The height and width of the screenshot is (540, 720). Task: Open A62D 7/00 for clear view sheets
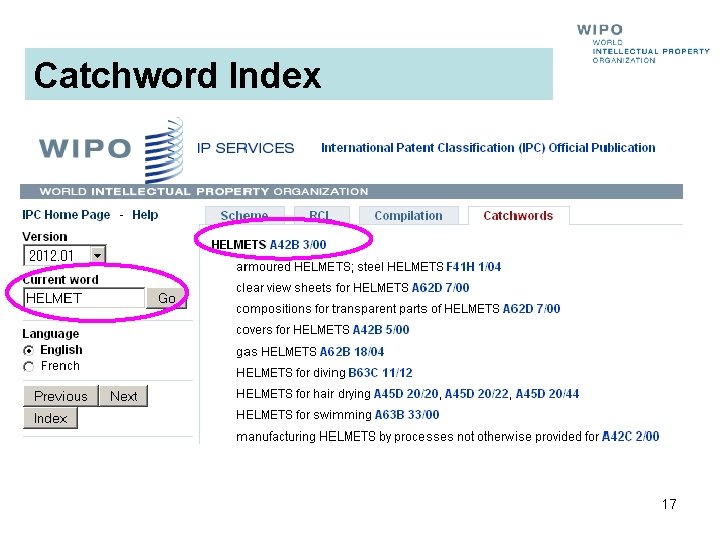(440, 288)
